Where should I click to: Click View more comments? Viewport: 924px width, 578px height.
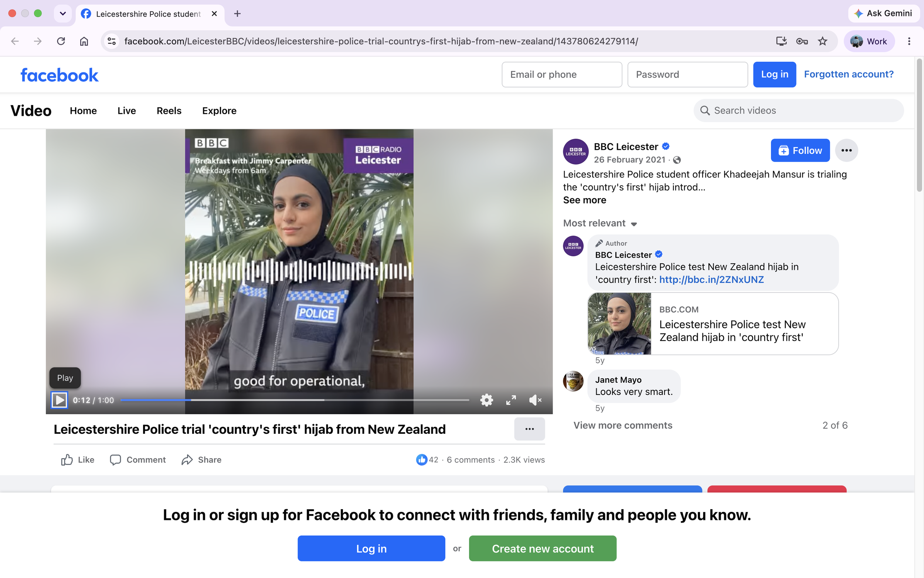623,425
